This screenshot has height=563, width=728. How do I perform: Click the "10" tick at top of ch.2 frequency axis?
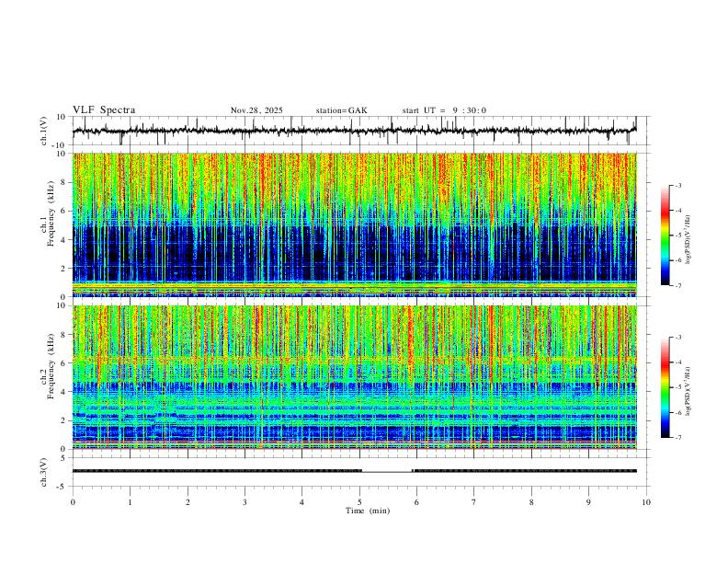[63, 305]
